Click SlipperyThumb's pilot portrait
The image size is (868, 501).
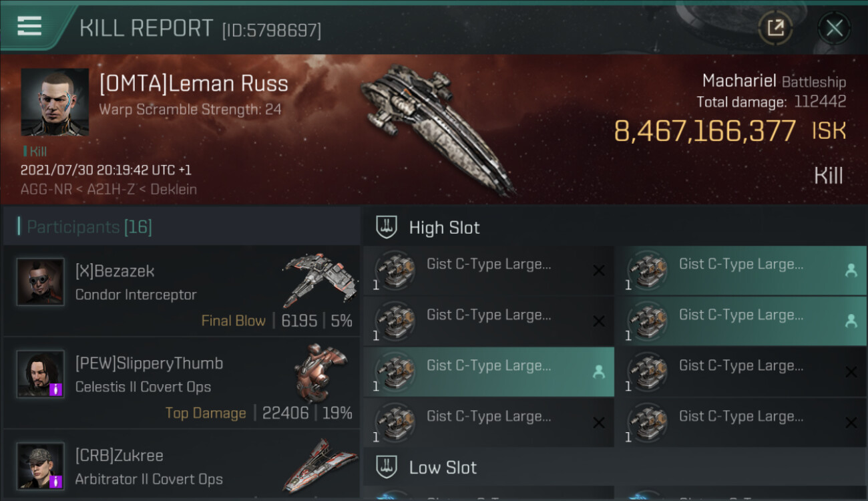41,374
